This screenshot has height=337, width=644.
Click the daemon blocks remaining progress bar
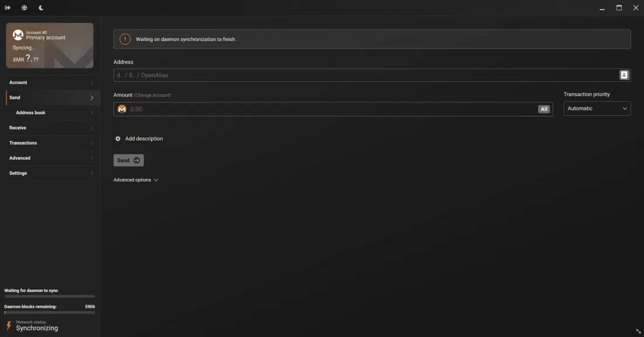tap(49, 312)
